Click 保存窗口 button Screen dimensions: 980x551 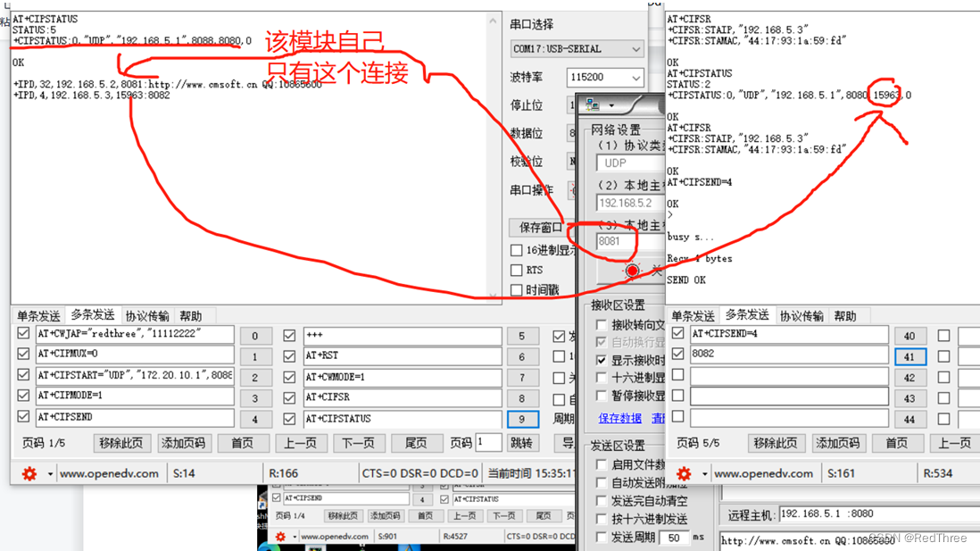[x=541, y=227]
